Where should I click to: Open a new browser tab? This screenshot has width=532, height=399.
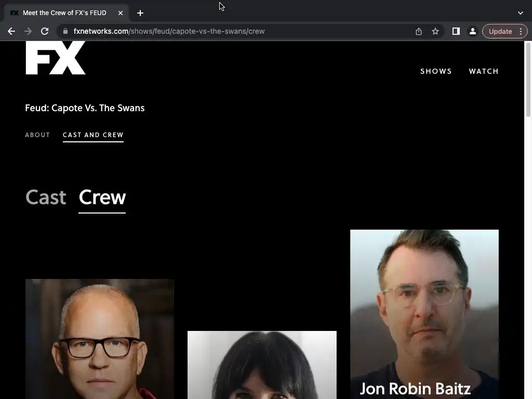tap(140, 13)
